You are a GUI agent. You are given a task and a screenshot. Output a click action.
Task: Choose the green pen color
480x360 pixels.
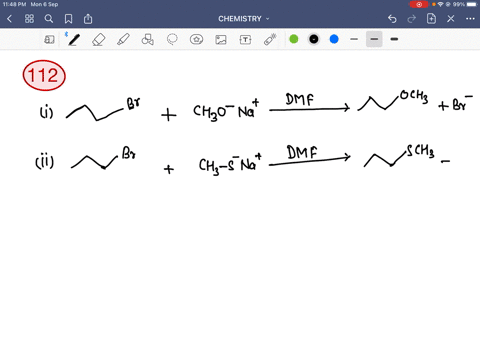coord(294,39)
